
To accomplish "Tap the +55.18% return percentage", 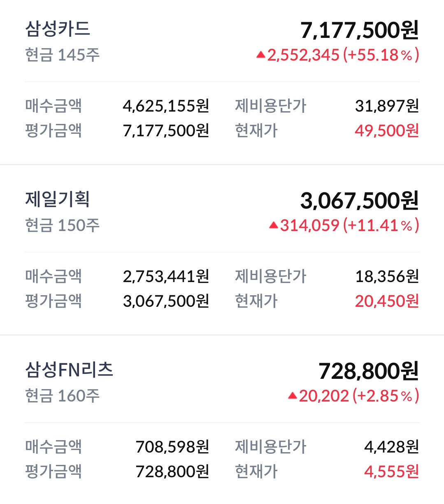I will 381,55.
